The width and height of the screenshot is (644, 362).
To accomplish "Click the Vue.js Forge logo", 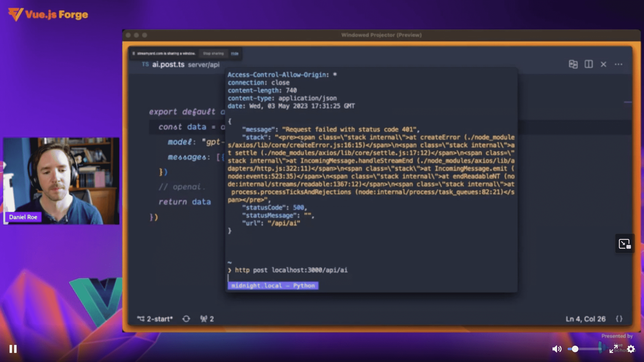I will click(x=48, y=14).
